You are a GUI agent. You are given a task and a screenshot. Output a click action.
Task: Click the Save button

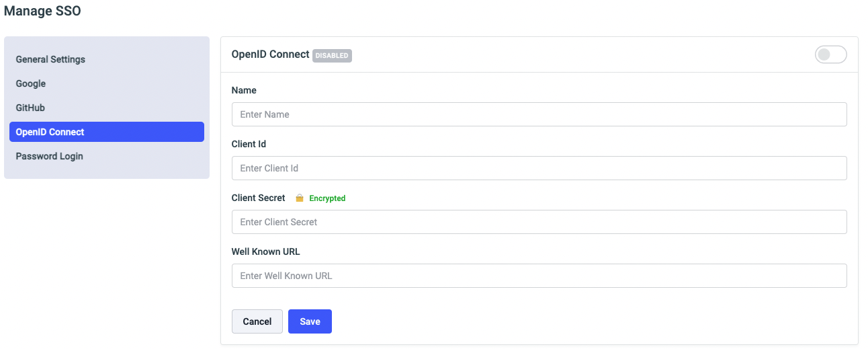[310, 321]
